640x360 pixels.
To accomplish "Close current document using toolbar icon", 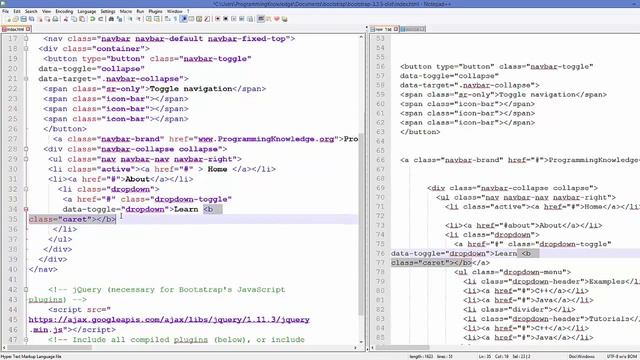I will pos(40,19).
